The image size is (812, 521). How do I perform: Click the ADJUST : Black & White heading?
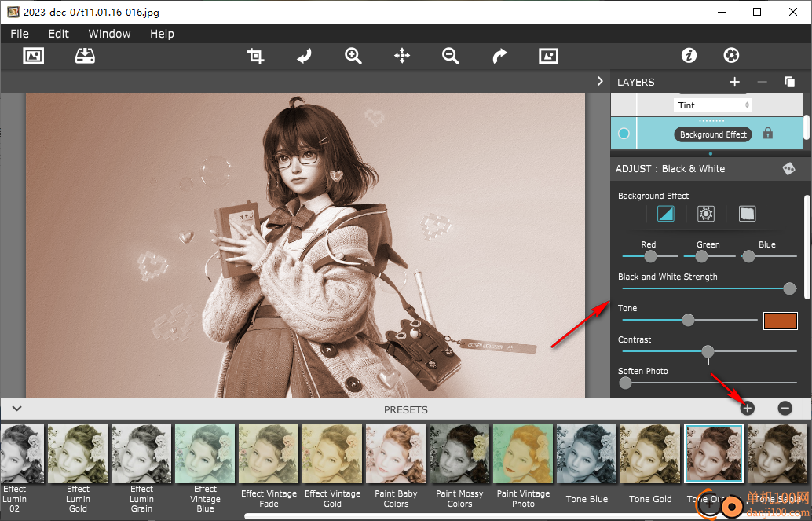click(670, 168)
